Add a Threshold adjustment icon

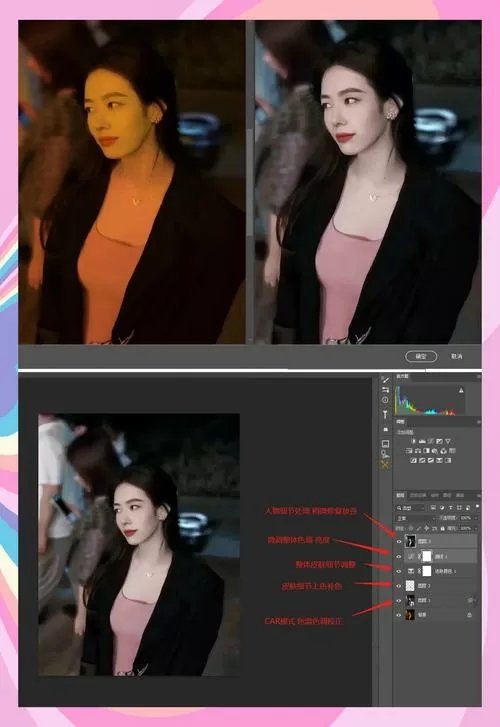(430, 460)
